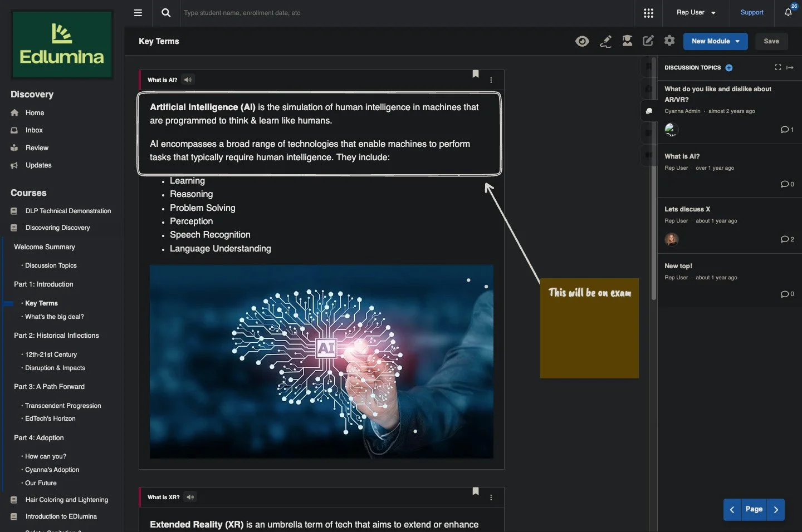Select the discussion chat side tab

[x=648, y=111]
